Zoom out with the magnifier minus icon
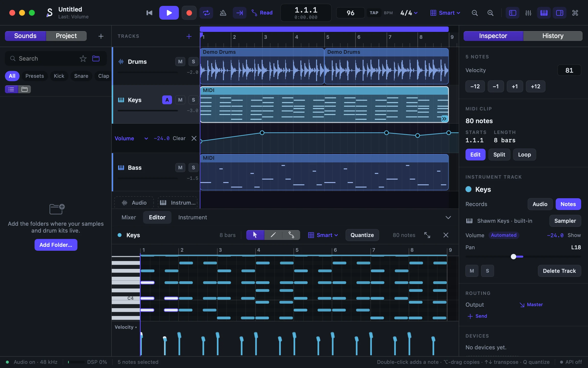The height and width of the screenshot is (368, 588). pos(475,13)
